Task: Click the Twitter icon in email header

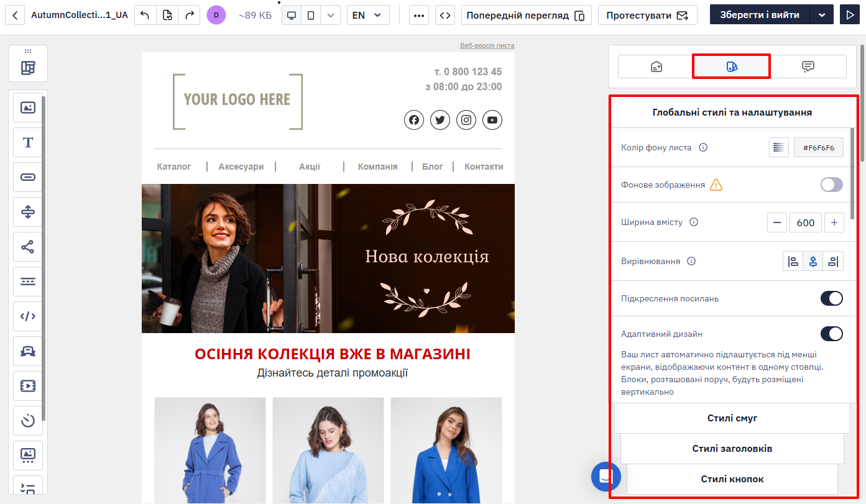Action: pyautogui.click(x=440, y=120)
